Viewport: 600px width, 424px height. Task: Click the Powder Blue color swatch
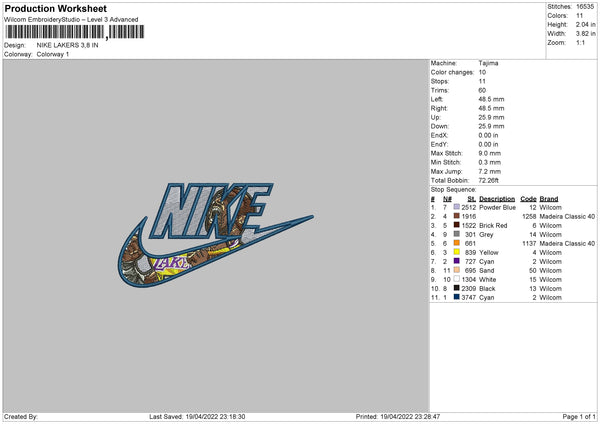pos(457,207)
